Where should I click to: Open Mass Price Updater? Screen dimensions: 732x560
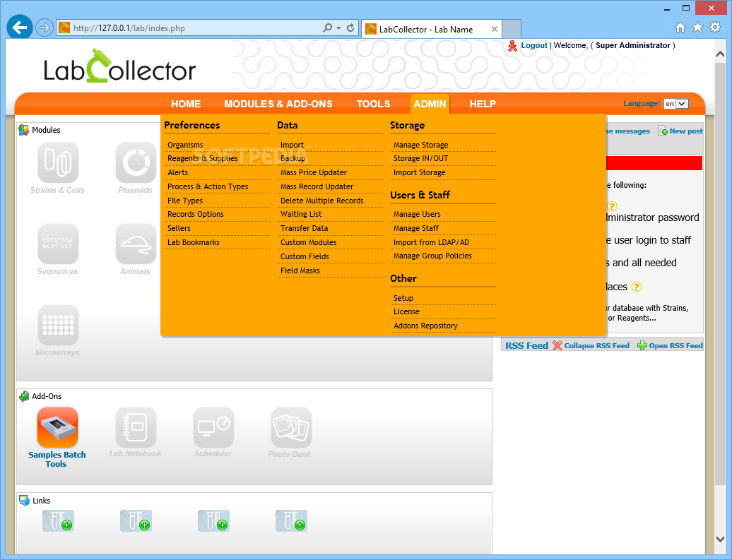click(x=314, y=173)
